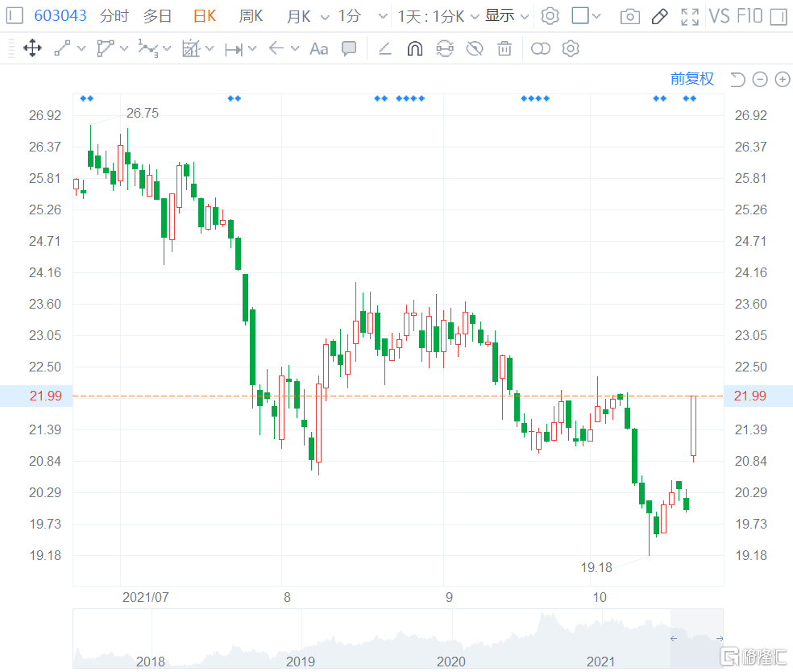Click the first blue event marker dots

(x=86, y=98)
